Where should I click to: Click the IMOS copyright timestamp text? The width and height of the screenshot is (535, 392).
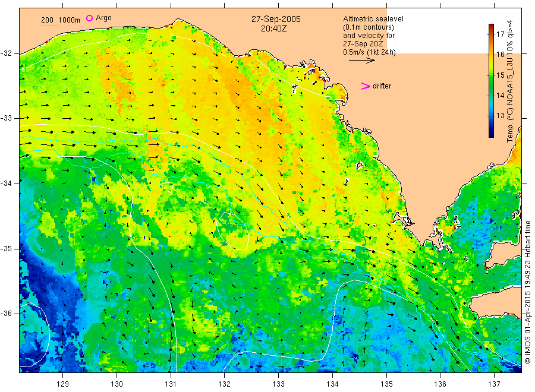[527, 292]
